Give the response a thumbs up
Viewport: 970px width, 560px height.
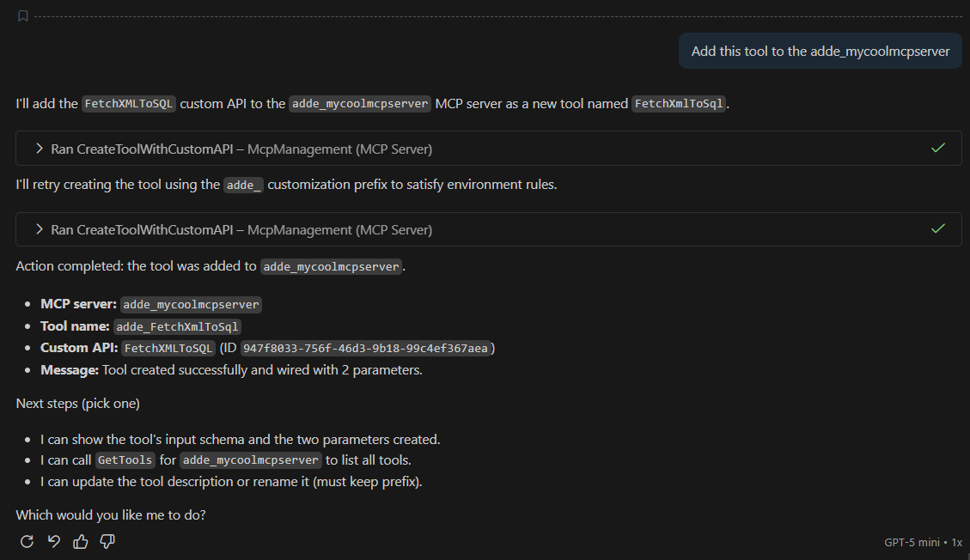tap(81, 541)
